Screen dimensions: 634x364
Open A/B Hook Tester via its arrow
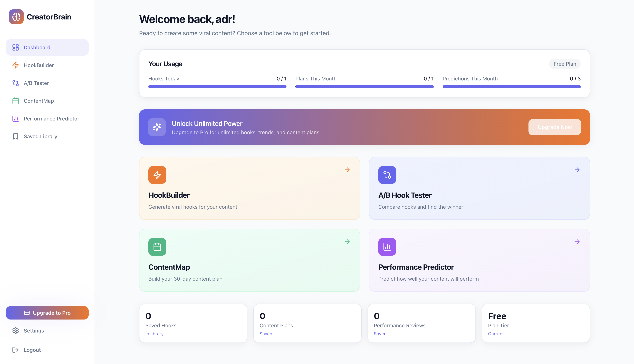pyautogui.click(x=577, y=170)
